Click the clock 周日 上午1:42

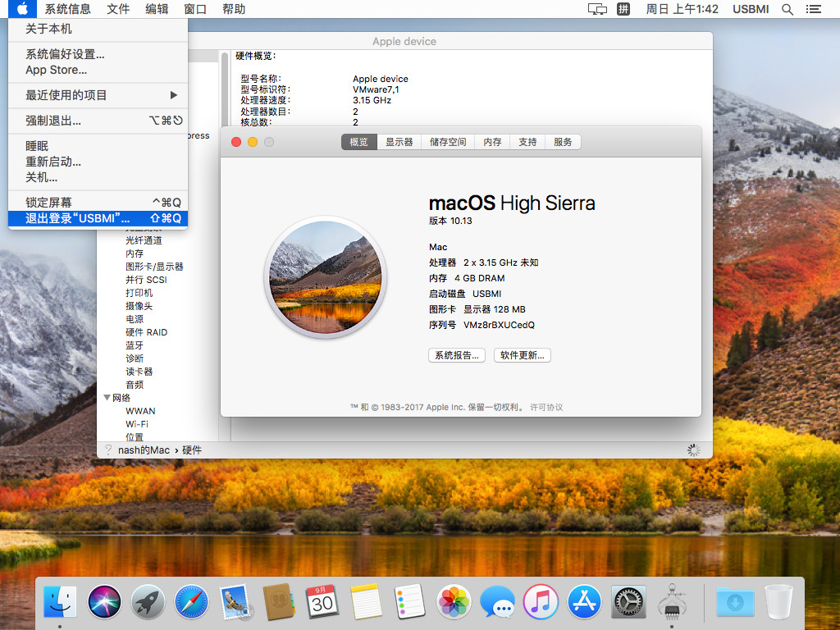click(682, 9)
